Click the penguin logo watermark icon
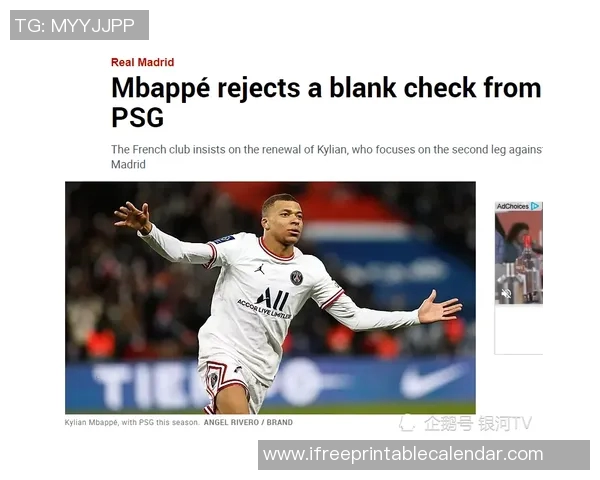The height and width of the screenshot is (480, 600). click(x=407, y=423)
